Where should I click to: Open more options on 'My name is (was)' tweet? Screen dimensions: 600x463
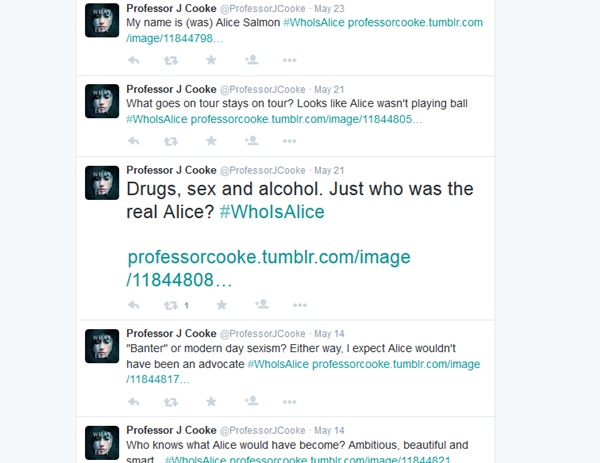[289, 60]
